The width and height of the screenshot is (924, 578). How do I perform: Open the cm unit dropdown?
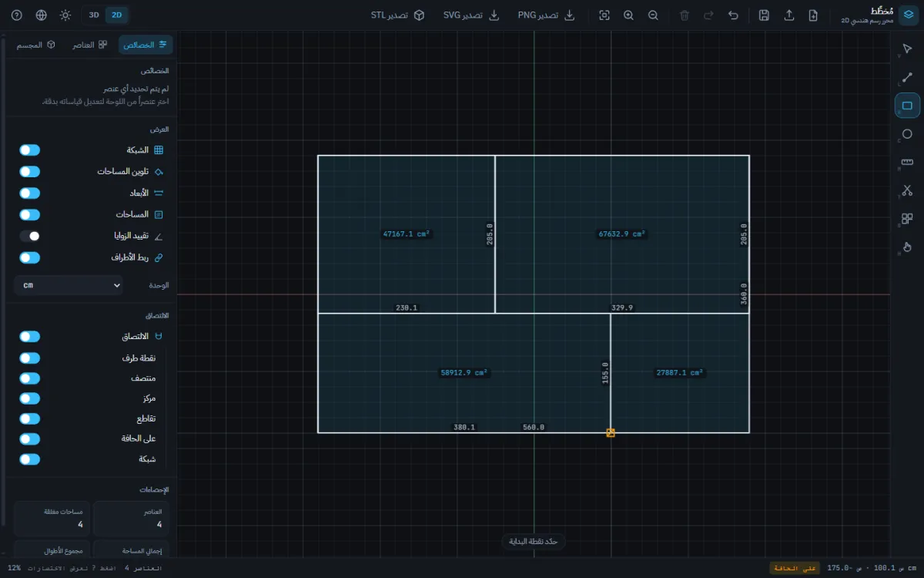(x=69, y=285)
